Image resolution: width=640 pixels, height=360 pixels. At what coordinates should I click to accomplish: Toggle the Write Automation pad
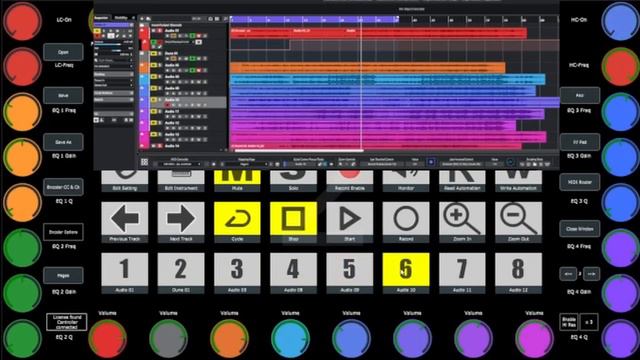(x=518, y=181)
